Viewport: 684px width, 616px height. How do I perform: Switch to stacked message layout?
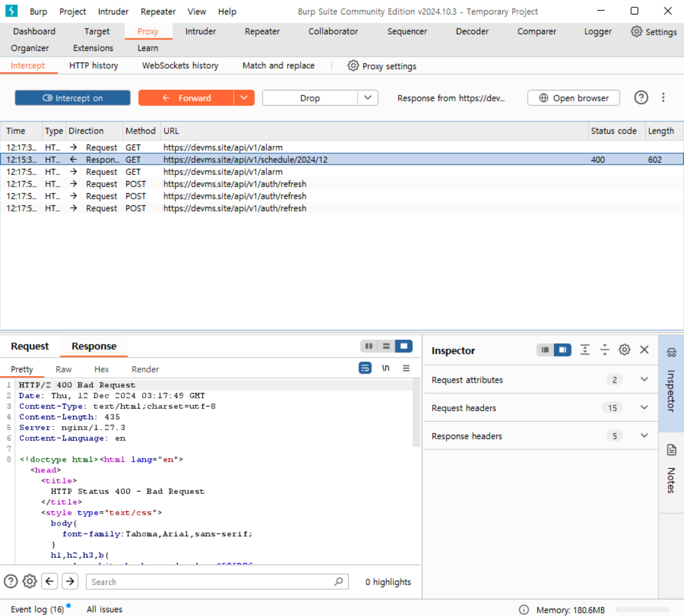pyautogui.click(x=386, y=346)
